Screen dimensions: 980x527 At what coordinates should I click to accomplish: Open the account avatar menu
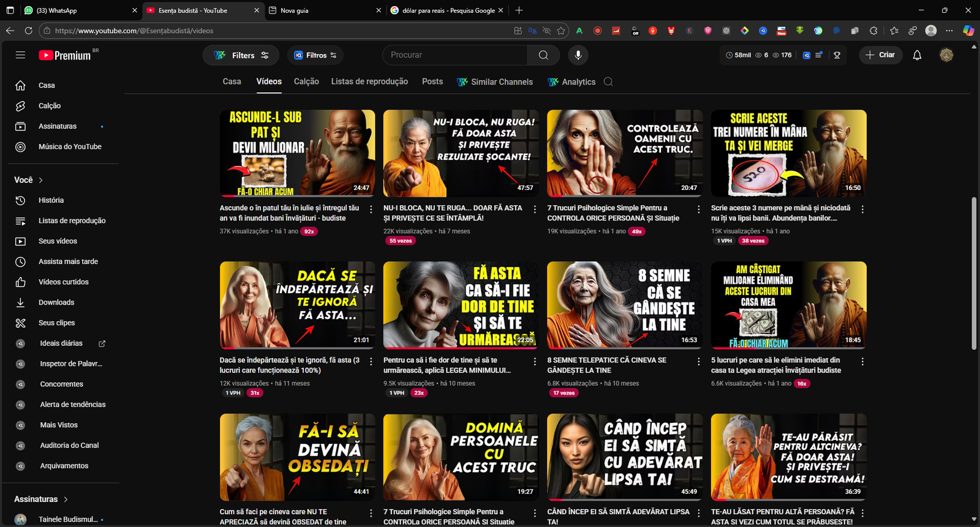coord(946,55)
